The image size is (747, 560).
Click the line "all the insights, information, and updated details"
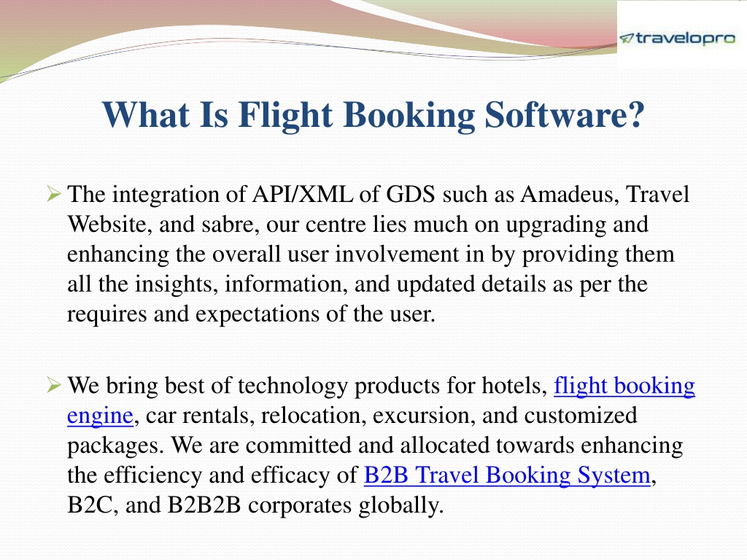pos(357,285)
